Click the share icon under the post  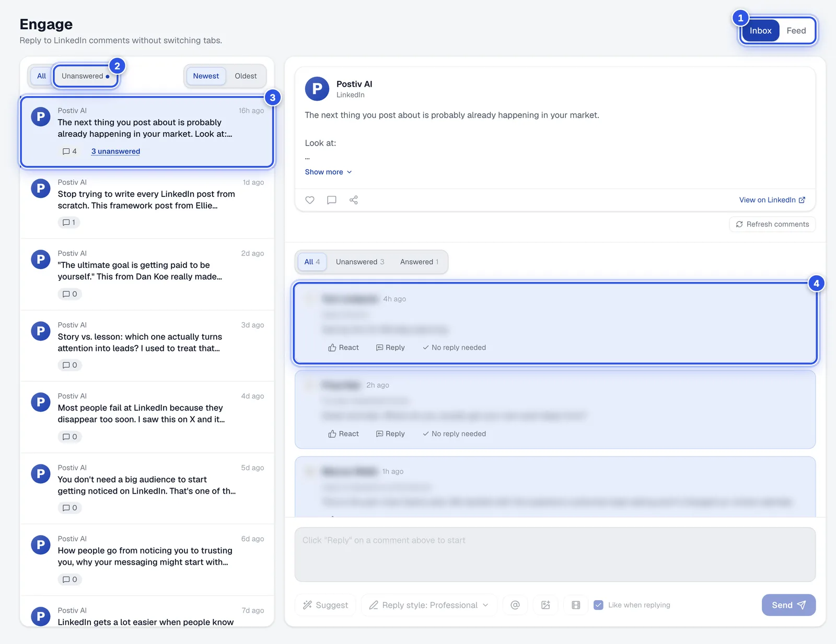click(354, 200)
